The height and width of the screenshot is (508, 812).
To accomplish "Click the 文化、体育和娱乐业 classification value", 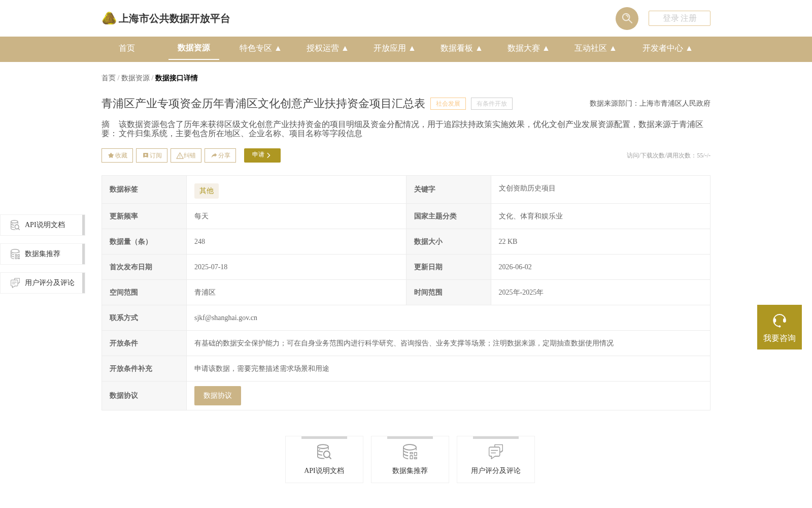I will tap(531, 216).
